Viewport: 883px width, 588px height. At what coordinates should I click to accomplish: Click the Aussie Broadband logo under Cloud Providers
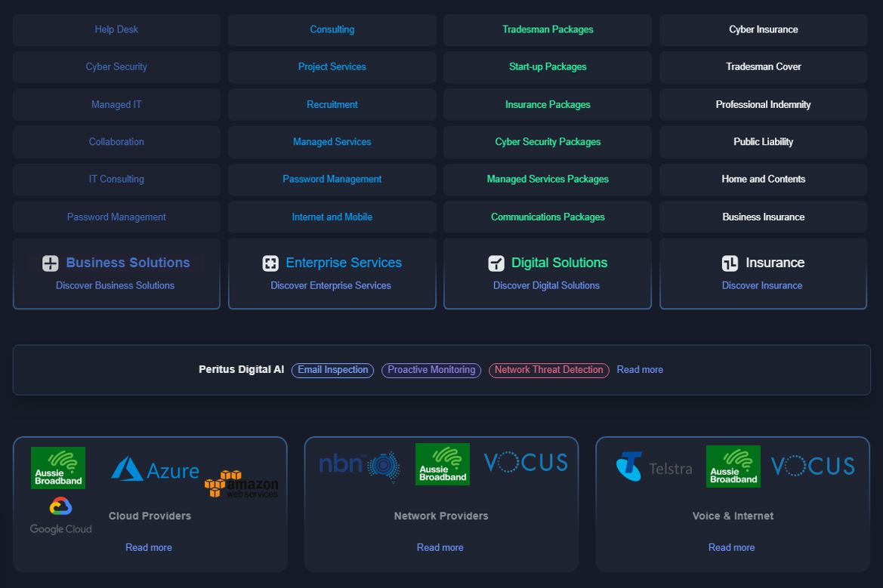[x=58, y=467]
